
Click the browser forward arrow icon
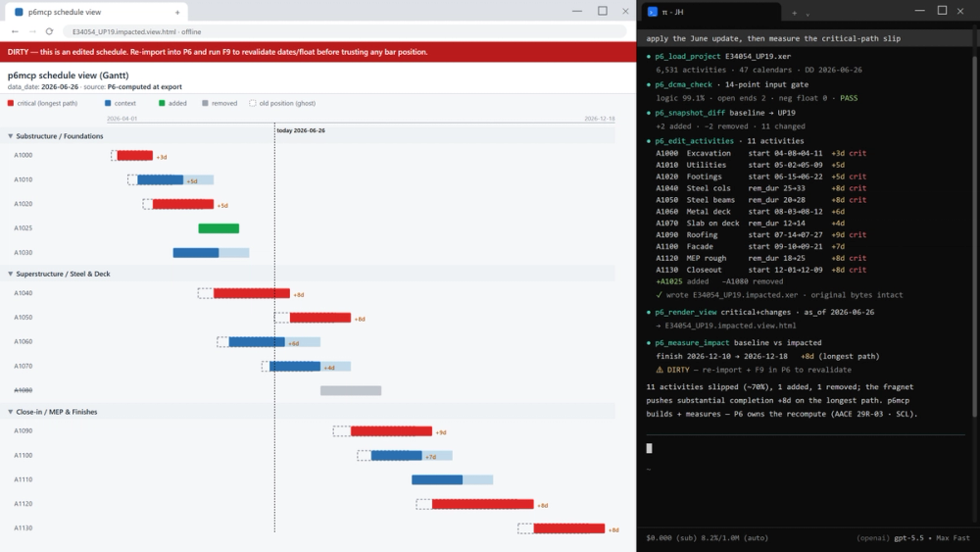click(x=32, y=31)
